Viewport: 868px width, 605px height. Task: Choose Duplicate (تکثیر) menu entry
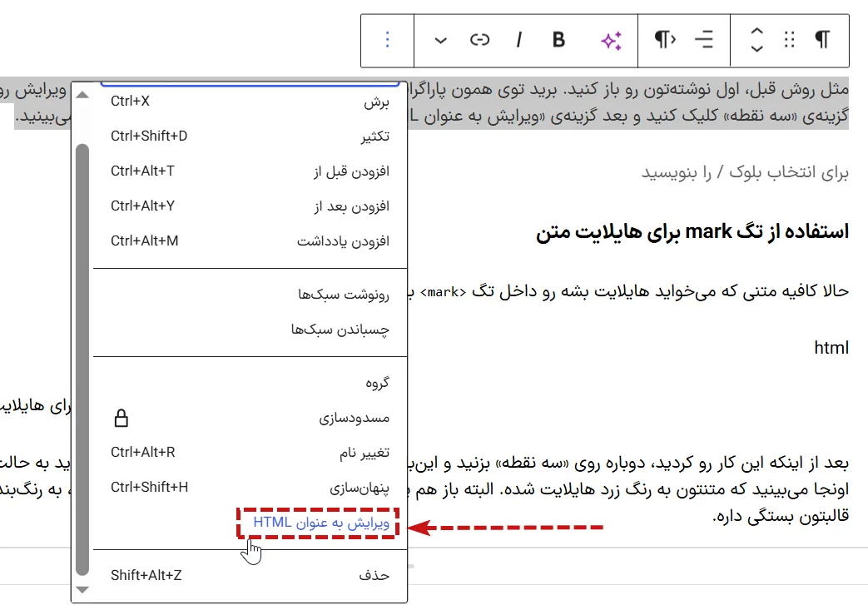250,136
